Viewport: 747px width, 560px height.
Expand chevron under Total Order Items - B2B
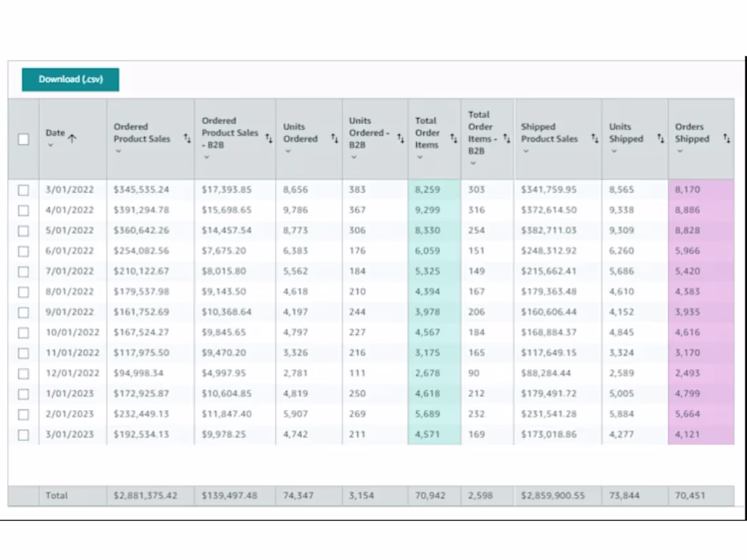tap(473, 164)
